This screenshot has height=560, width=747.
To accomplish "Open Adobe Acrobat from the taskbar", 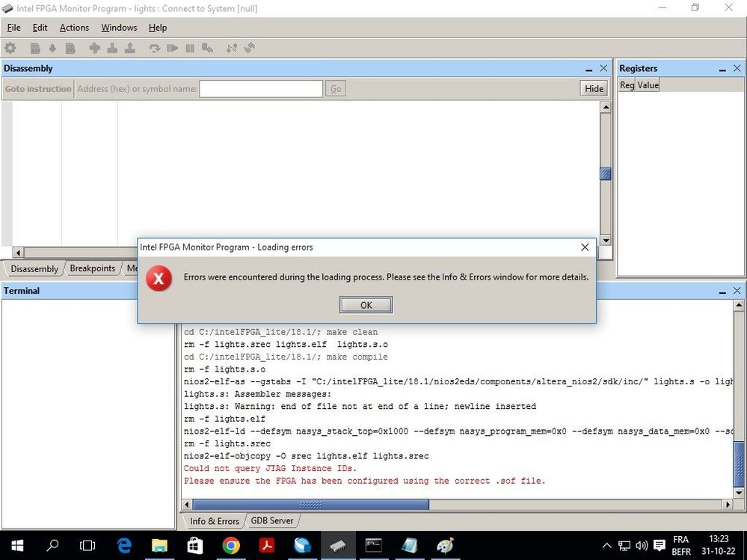I will (x=267, y=546).
